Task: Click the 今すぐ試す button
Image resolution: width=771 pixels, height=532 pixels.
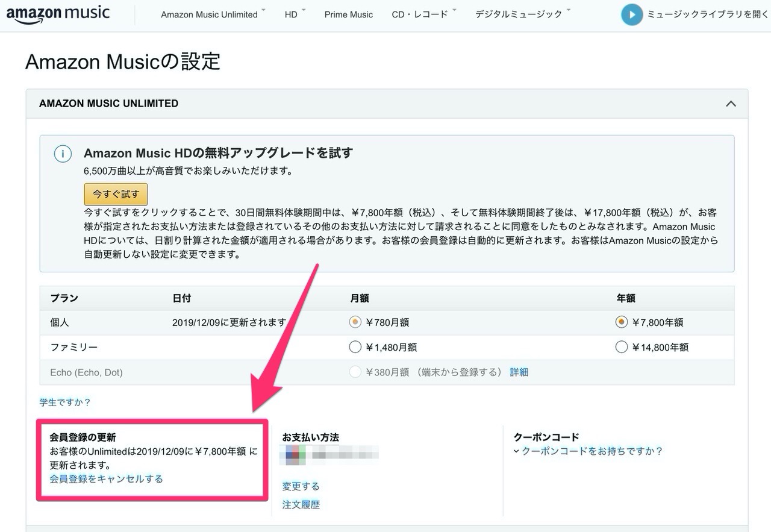Action: tap(116, 194)
